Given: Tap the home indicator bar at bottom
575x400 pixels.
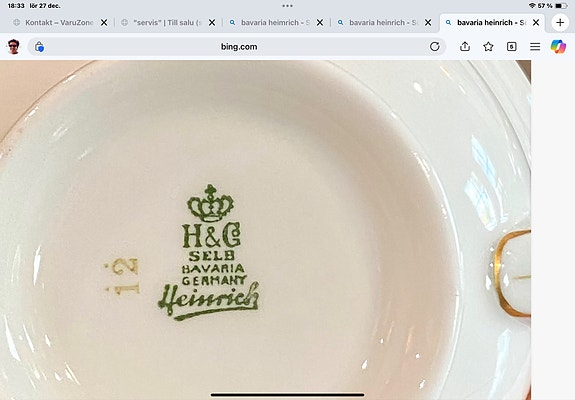Looking at the screenshot, I should 288,395.
